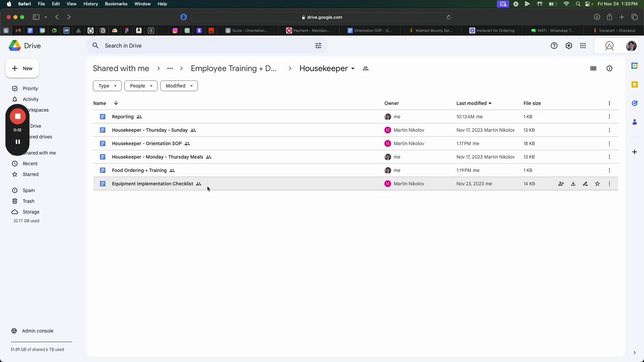
Task: Open the Priority section in sidebar
Action: 30,88
